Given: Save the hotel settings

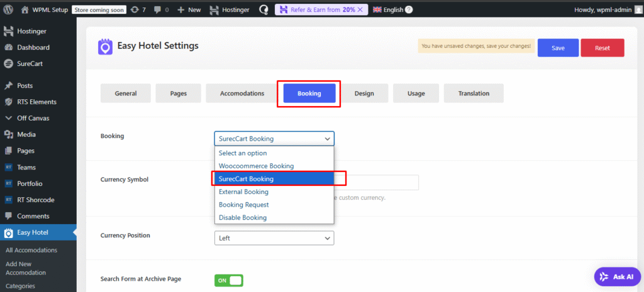Looking at the screenshot, I should coord(558,48).
